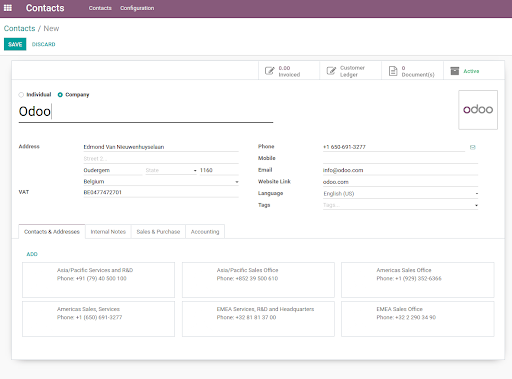512x379 pixels.
Task: Click the Customer Ledger stat button
Action: coord(351,71)
